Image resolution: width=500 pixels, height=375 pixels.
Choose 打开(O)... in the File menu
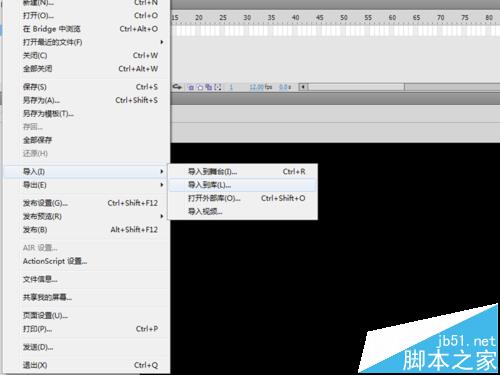click(x=87, y=16)
